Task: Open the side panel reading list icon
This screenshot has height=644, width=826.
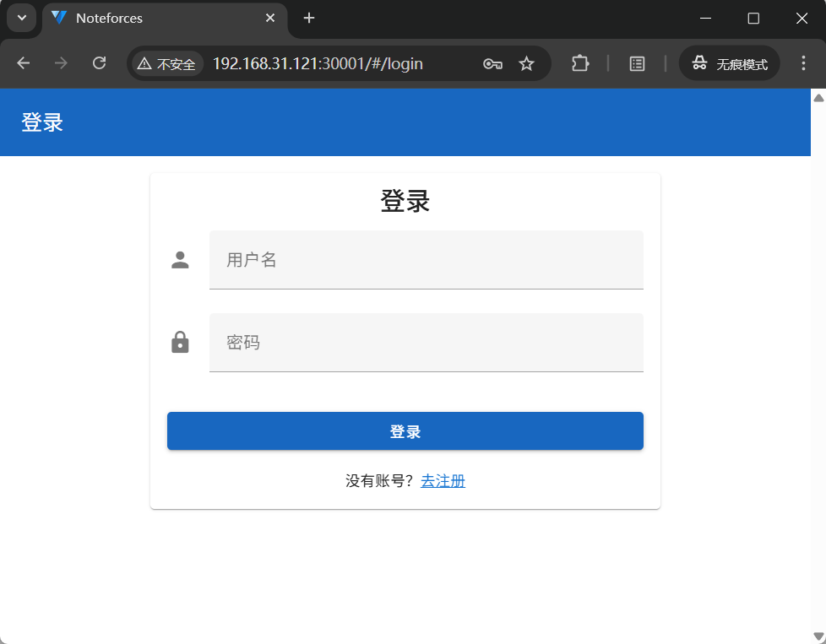Action: pos(637,63)
